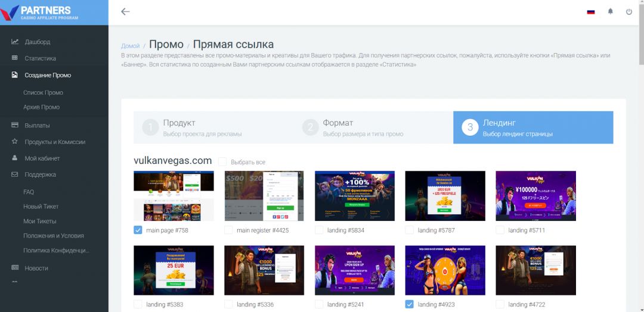Uncheck main page #758 checkbox

pyautogui.click(x=138, y=230)
